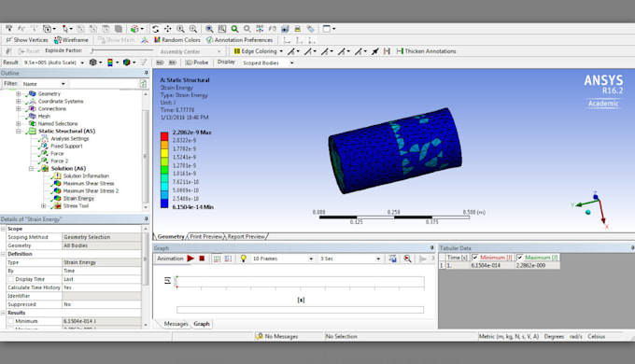This screenshot has height=364, width=635.
Task: Click the red legend color swatch
Action: [x=164, y=136]
